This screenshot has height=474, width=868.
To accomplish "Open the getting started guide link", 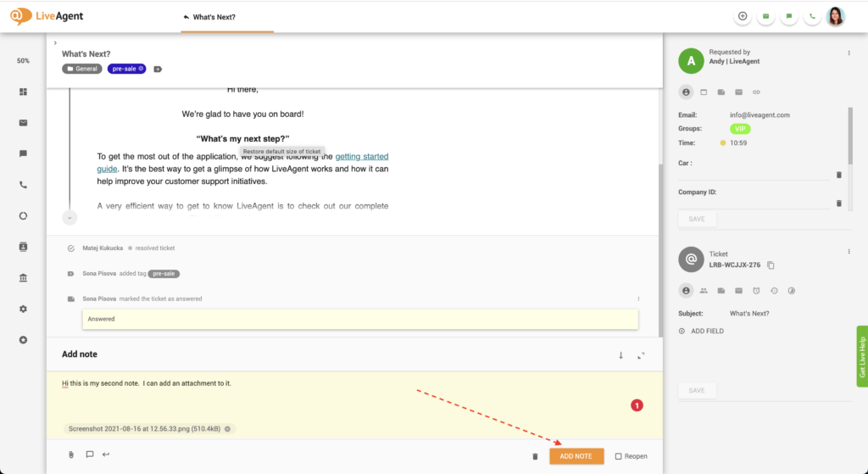I will [362, 157].
